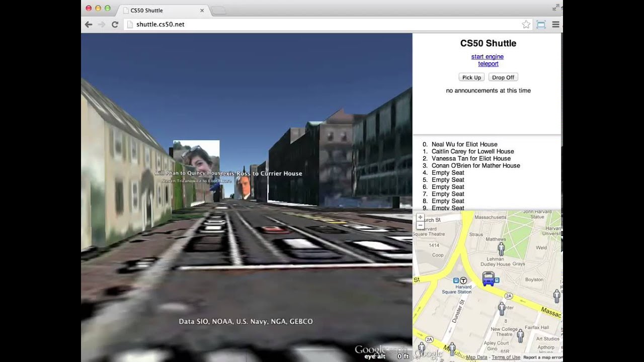Click the Steven Tricanowicz to Eliot House label
Screen dimensions: 644x362
pos(197,181)
